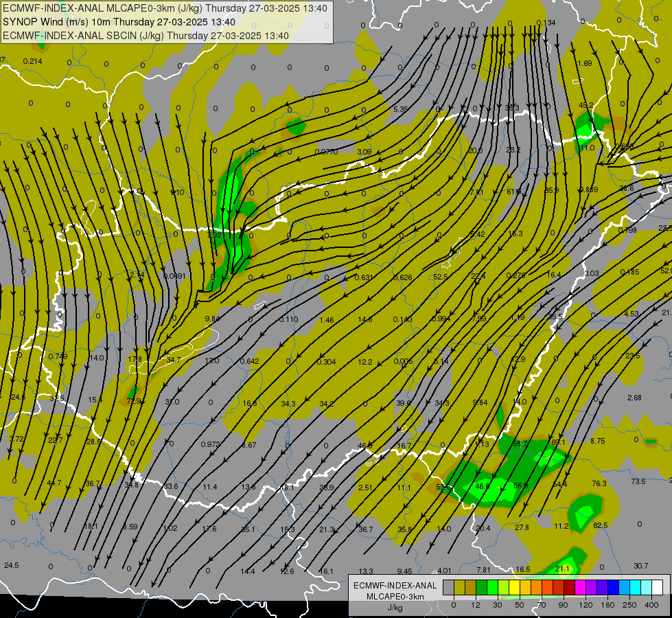Select the bright cyan legend swatch

point(635,587)
